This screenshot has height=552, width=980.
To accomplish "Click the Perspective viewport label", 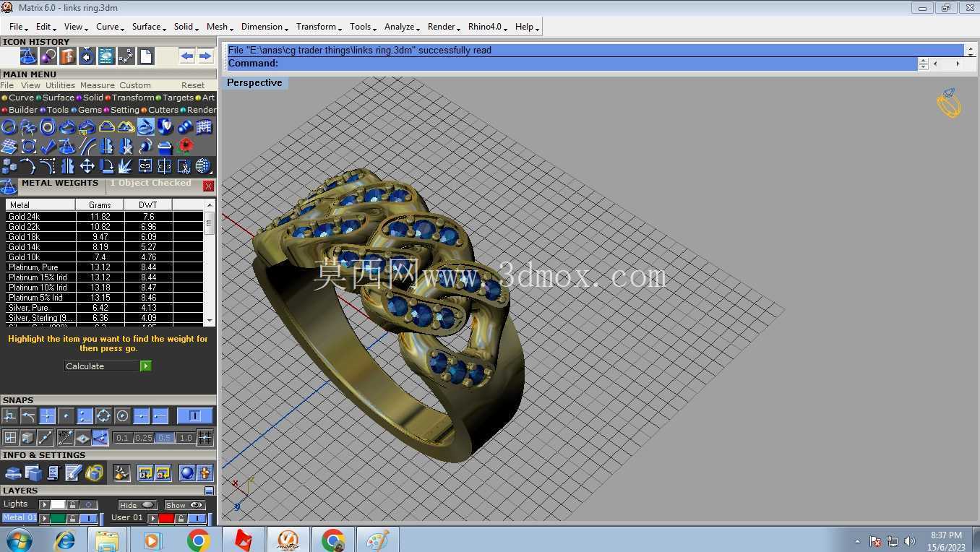I will click(x=254, y=82).
